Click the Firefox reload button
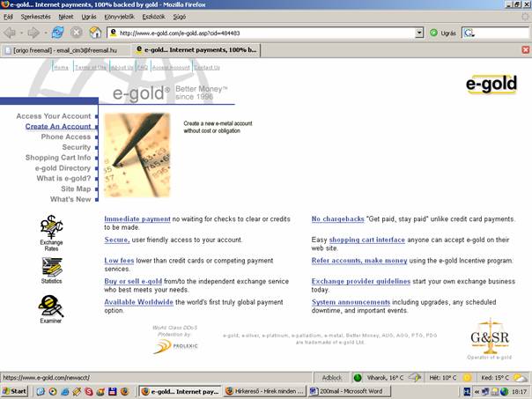532x399 pixels. [x=57, y=33]
